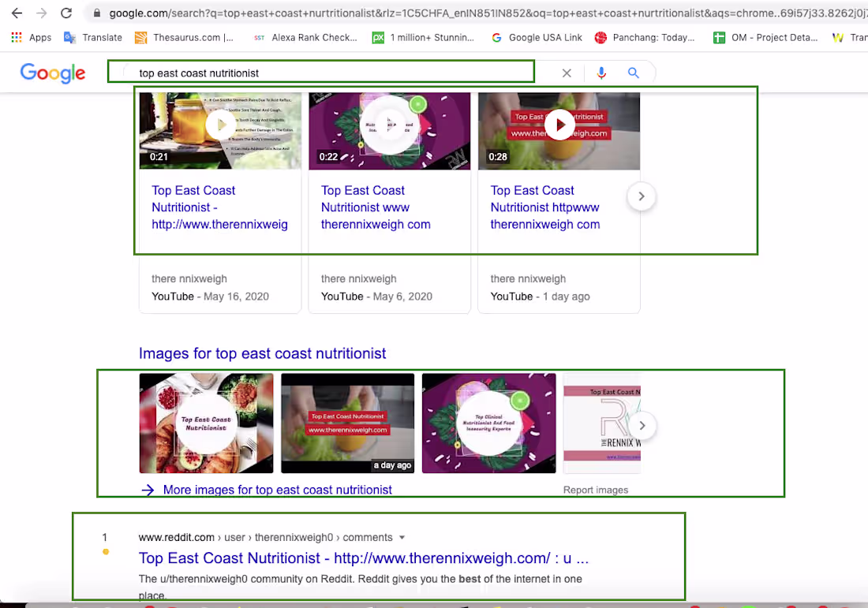Open the breadcrumb dropdown on the Reddit result
868x608 pixels.
pyautogui.click(x=402, y=537)
